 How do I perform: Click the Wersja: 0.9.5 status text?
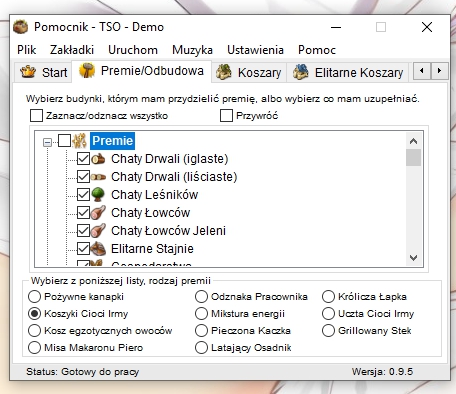(382, 372)
